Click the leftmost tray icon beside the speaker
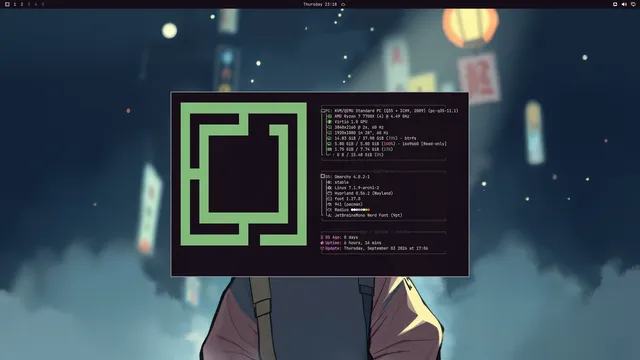The image size is (640, 360). click(x=615, y=4)
